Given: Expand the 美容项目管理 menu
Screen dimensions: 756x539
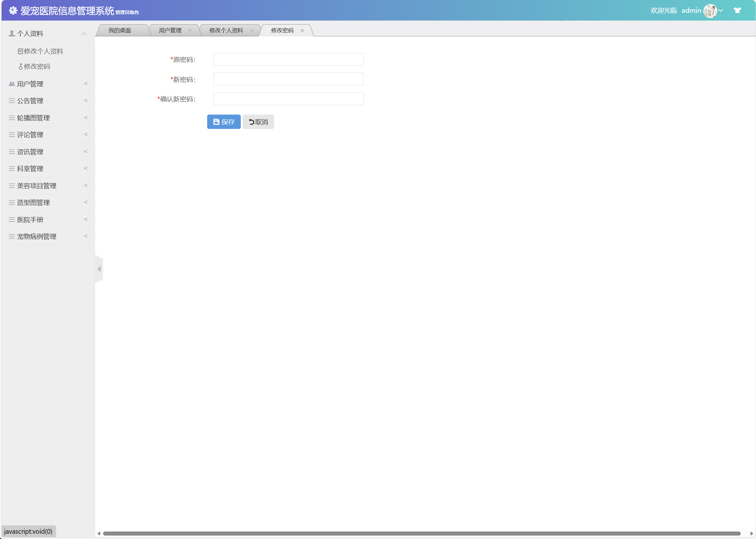Looking at the screenshot, I should 48,186.
